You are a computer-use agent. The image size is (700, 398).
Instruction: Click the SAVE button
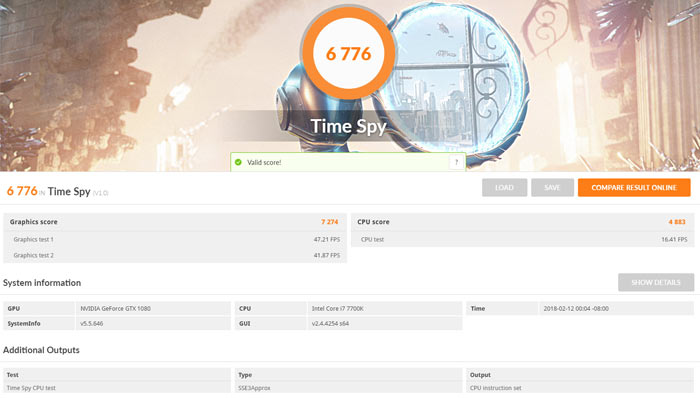552,188
